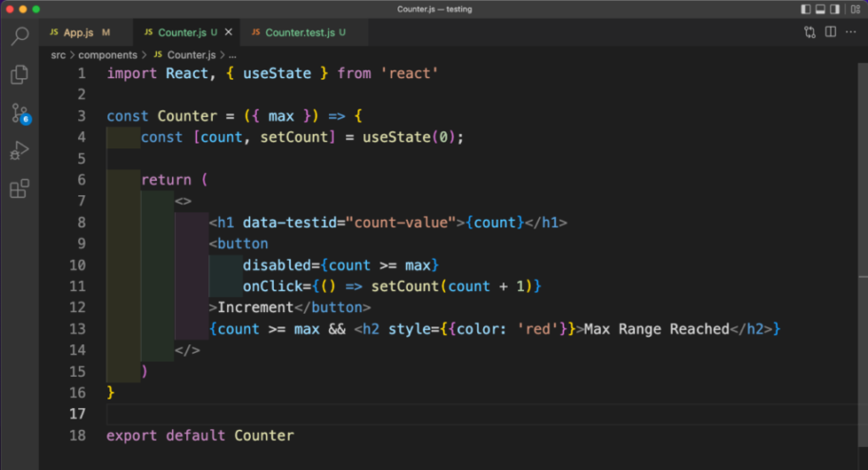Expand the src breadcrumb folder
This screenshot has height=470, width=868.
(58, 55)
